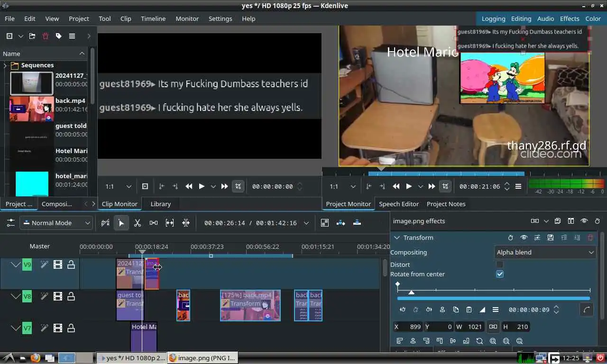
Task: Open clip monitor 1:1 zoom dropdown
Action: [118, 186]
